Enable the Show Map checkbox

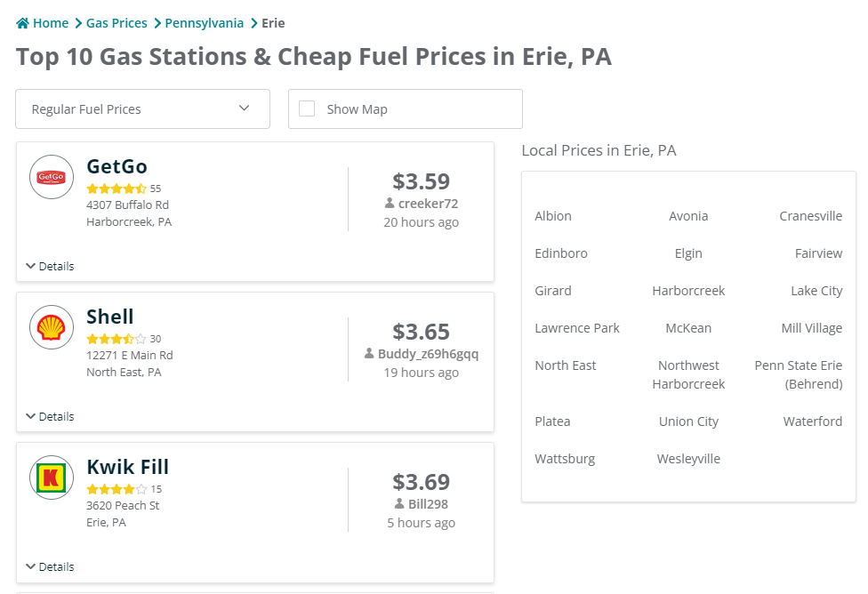307,108
